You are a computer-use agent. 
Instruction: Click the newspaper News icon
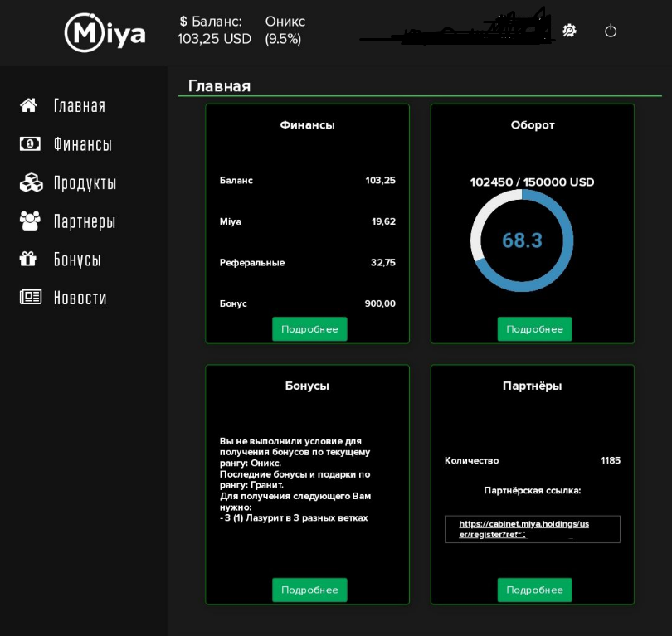coord(30,297)
